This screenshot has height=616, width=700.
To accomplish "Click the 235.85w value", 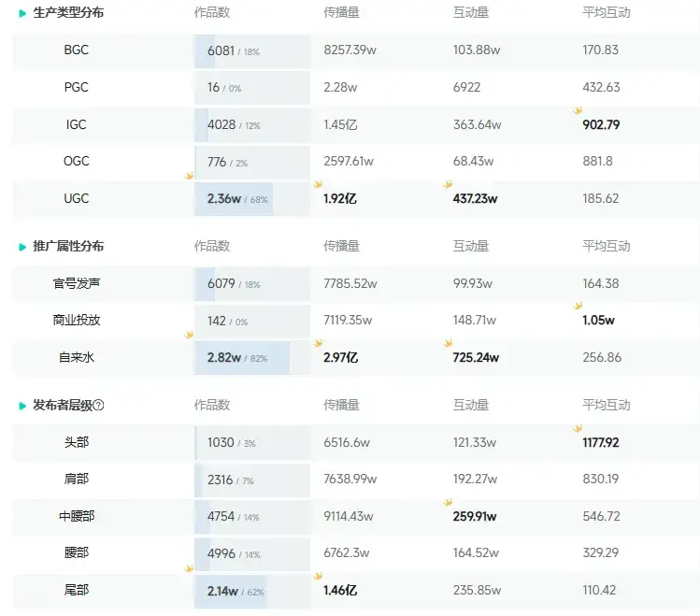I will coord(478,591).
